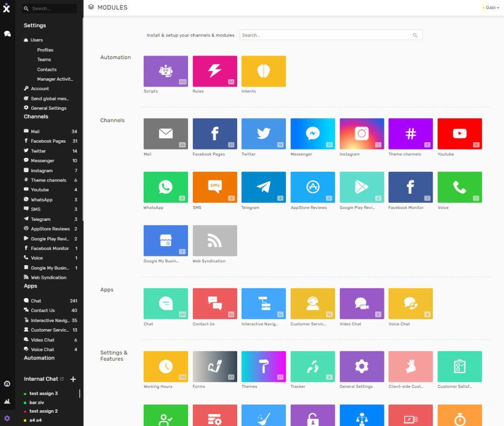Image resolution: width=504 pixels, height=426 pixels.
Task: Open the Customer Service app tile
Action: click(x=313, y=304)
